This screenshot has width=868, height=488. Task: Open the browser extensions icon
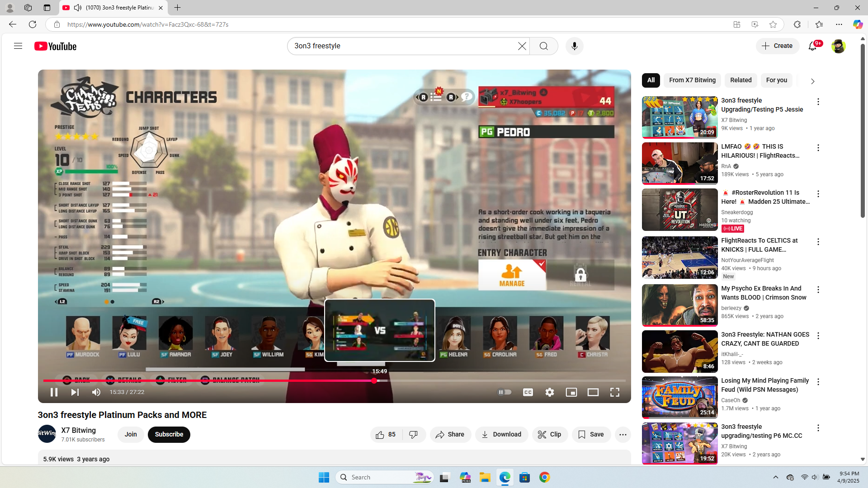[x=797, y=24]
